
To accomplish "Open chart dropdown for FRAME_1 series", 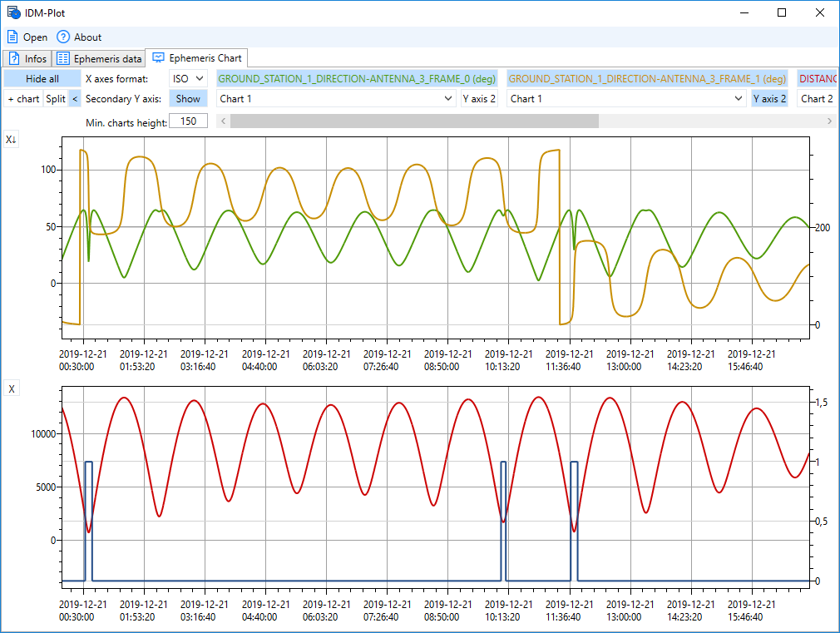I will [x=626, y=99].
